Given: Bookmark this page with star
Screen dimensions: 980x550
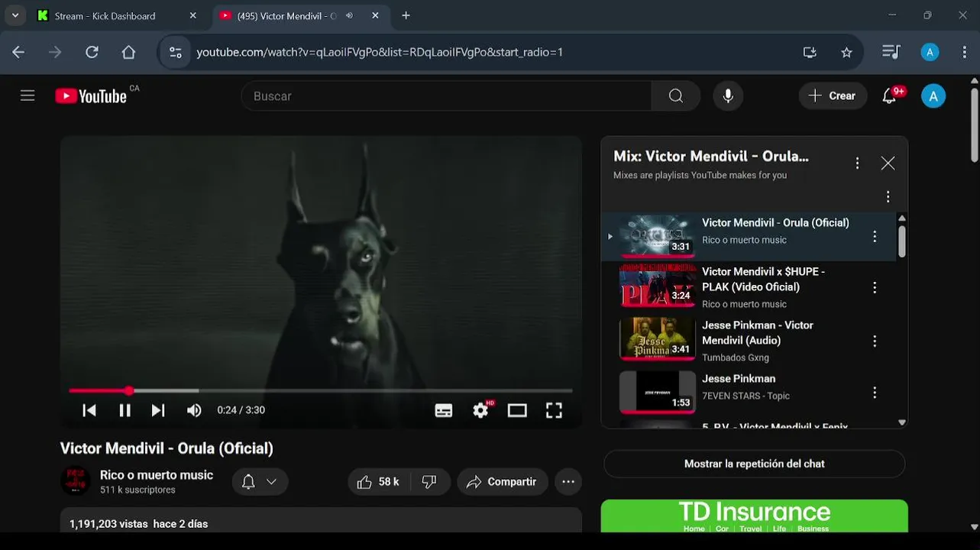Looking at the screenshot, I should pyautogui.click(x=846, y=52).
